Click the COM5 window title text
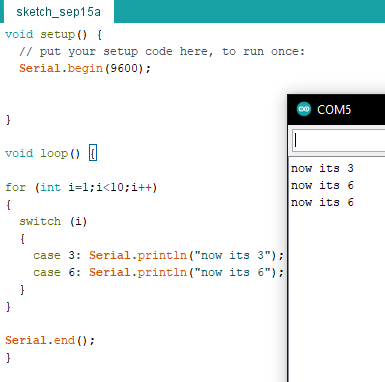 point(334,110)
